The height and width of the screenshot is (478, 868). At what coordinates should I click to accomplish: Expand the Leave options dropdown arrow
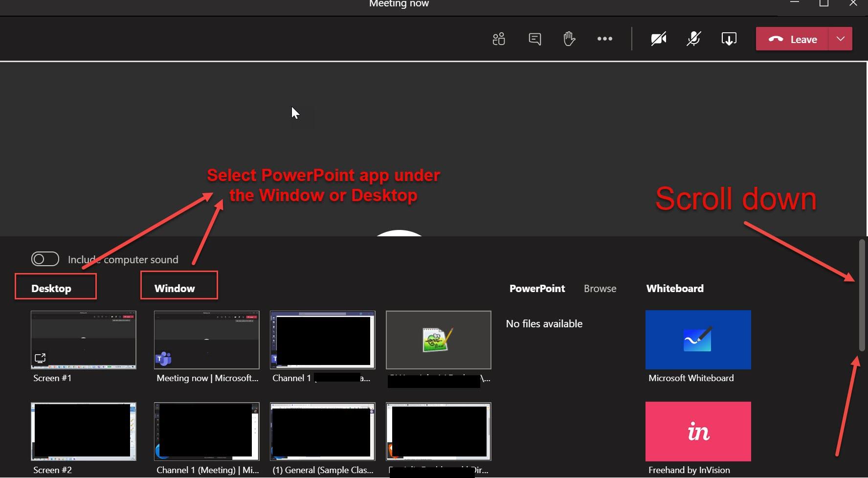pyautogui.click(x=841, y=39)
